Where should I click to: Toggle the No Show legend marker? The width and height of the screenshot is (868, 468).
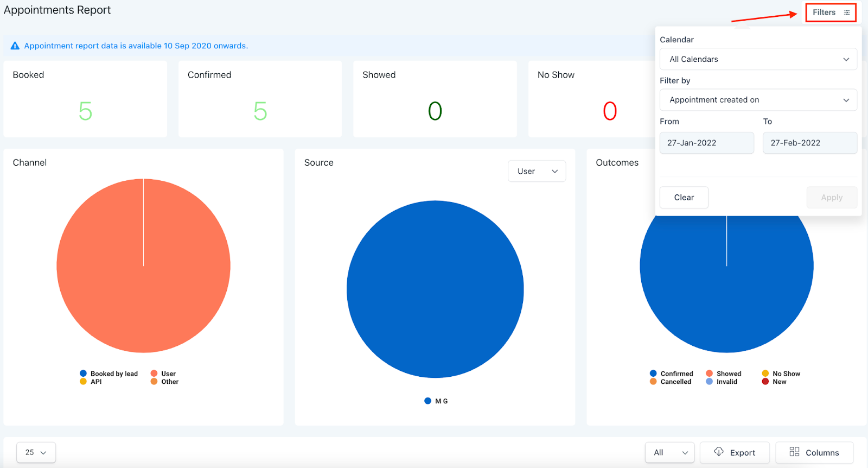(765, 374)
